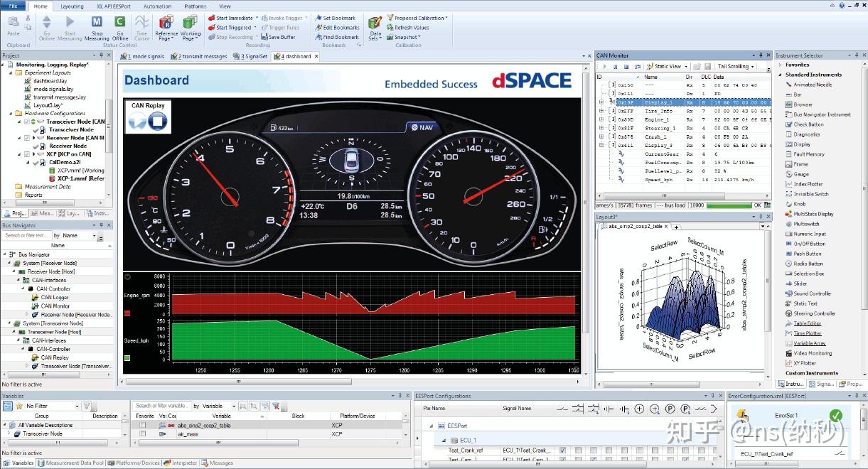Viewport: 868px width, 469px height.
Task: Toggle Favorite checkbox for air_mass variable
Action: tap(143, 433)
